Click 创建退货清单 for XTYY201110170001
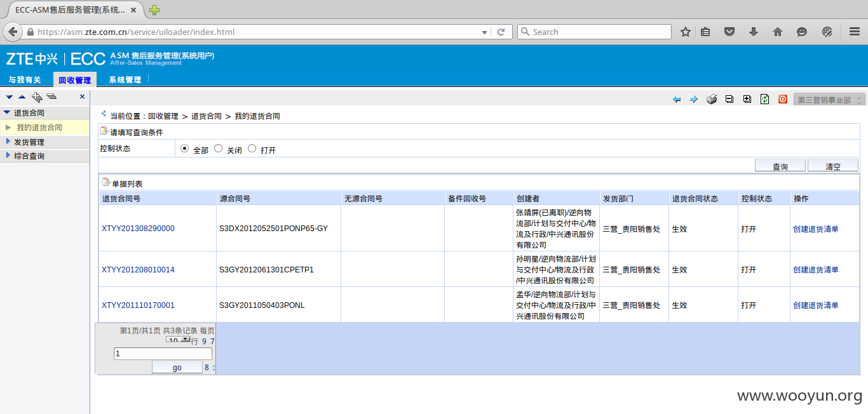The image size is (868, 414). 816,305
